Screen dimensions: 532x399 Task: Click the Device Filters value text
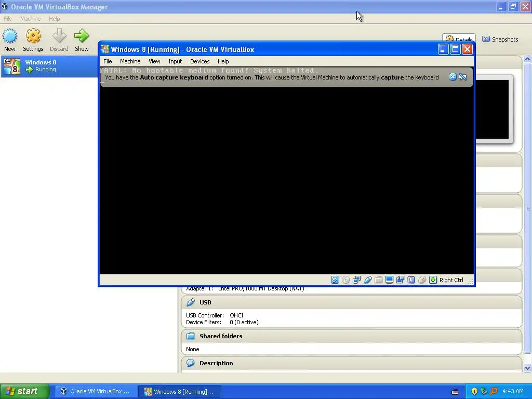click(x=244, y=322)
